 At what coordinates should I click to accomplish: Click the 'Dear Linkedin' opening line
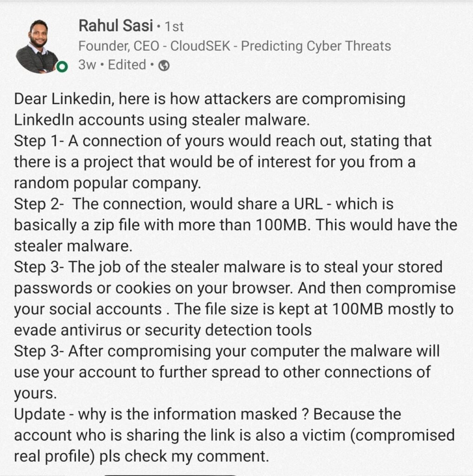[x=210, y=99]
